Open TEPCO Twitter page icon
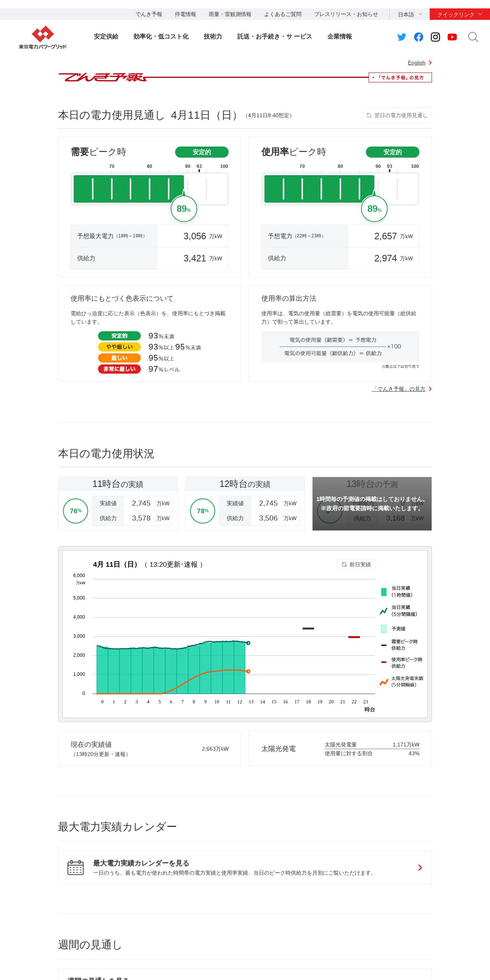This screenshot has width=490, height=980. [x=401, y=37]
